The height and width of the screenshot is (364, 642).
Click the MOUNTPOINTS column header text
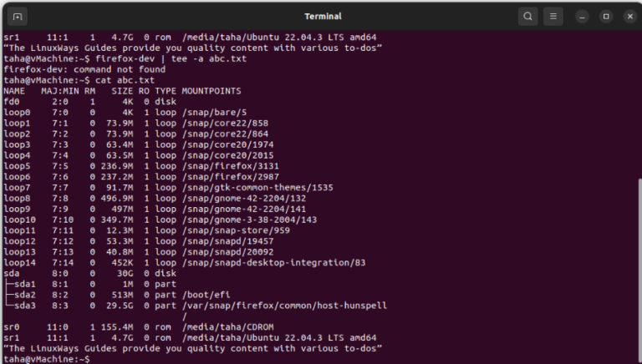(x=211, y=91)
